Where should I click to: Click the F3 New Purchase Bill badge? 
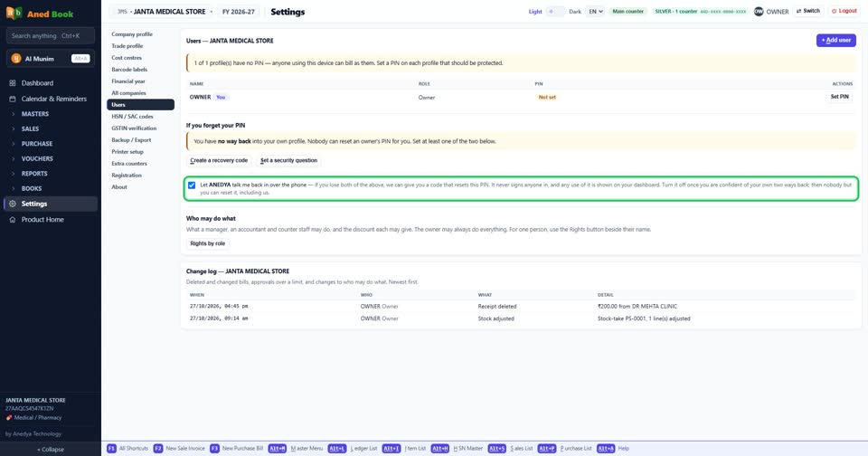214,448
